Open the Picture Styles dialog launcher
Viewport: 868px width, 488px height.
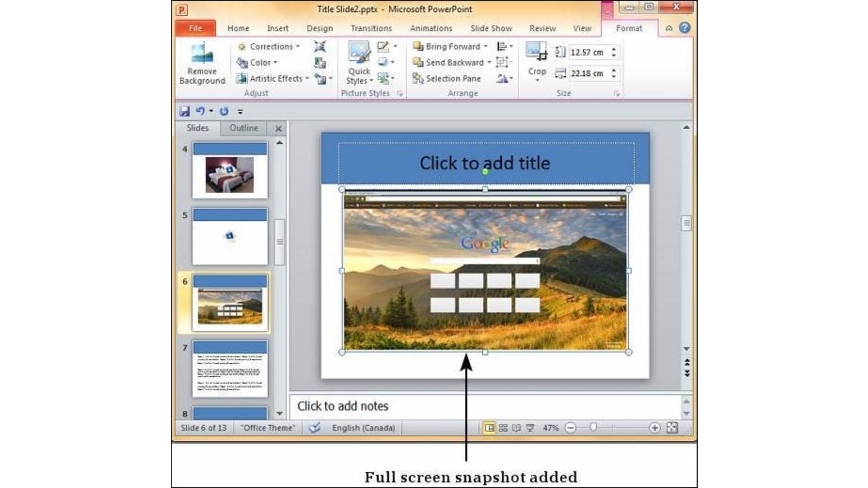[400, 93]
